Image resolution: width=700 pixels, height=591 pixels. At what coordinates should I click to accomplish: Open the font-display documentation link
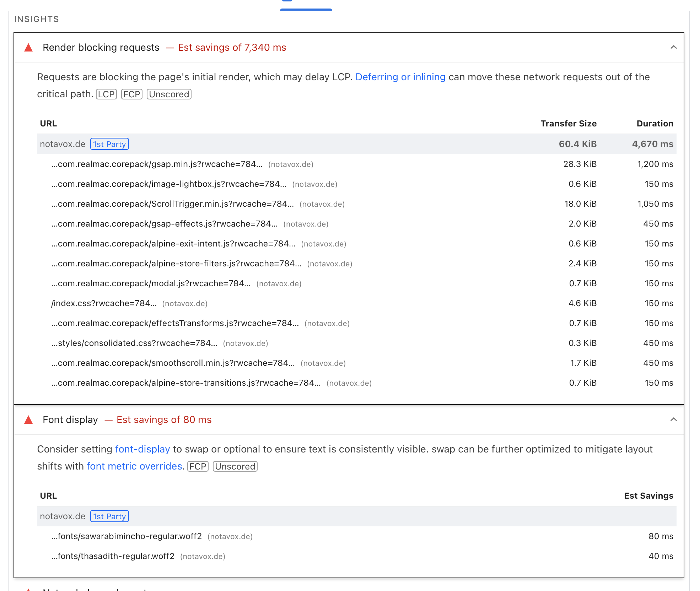pyautogui.click(x=142, y=449)
